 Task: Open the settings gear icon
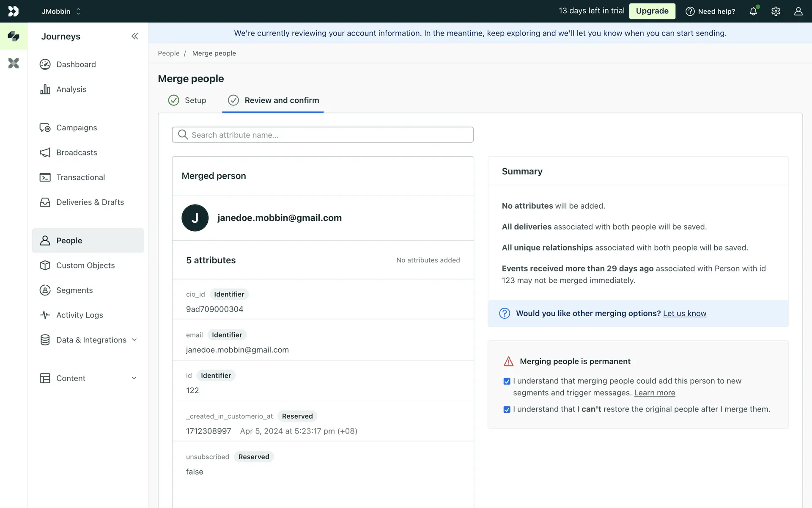(776, 11)
